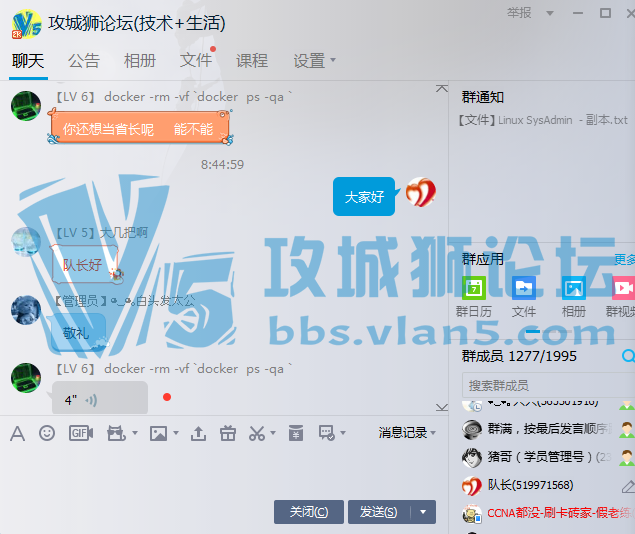
Task: Open the 相册 group app icon
Action: [573, 288]
